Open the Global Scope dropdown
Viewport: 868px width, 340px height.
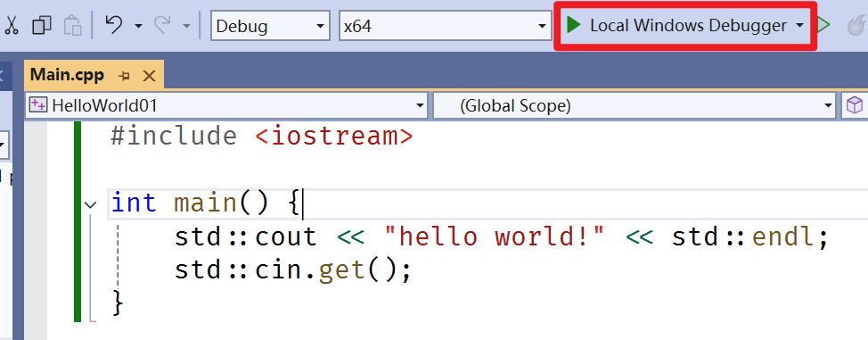pos(635,105)
